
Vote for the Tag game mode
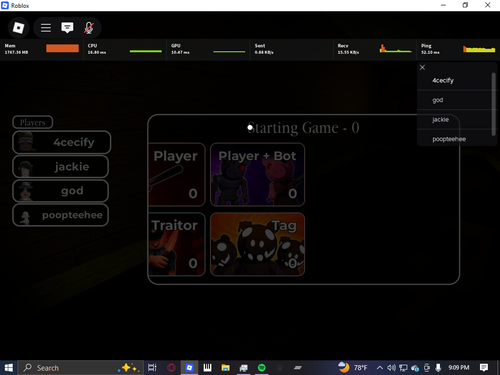[x=257, y=244]
